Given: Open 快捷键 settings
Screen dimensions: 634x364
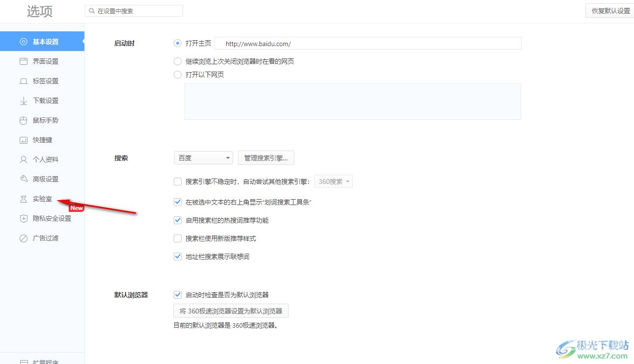Looking at the screenshot, I should (42, 140).
